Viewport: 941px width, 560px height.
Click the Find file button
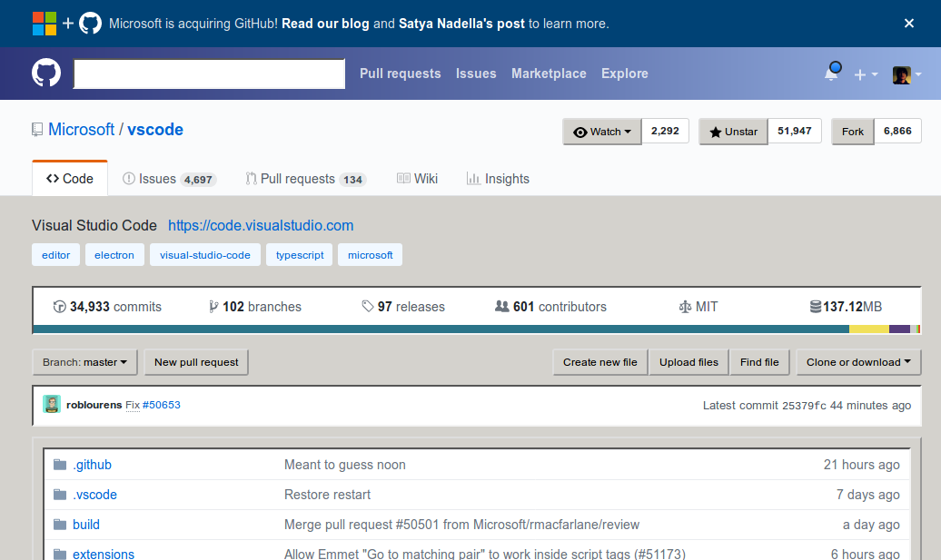(x=759, y=362)
